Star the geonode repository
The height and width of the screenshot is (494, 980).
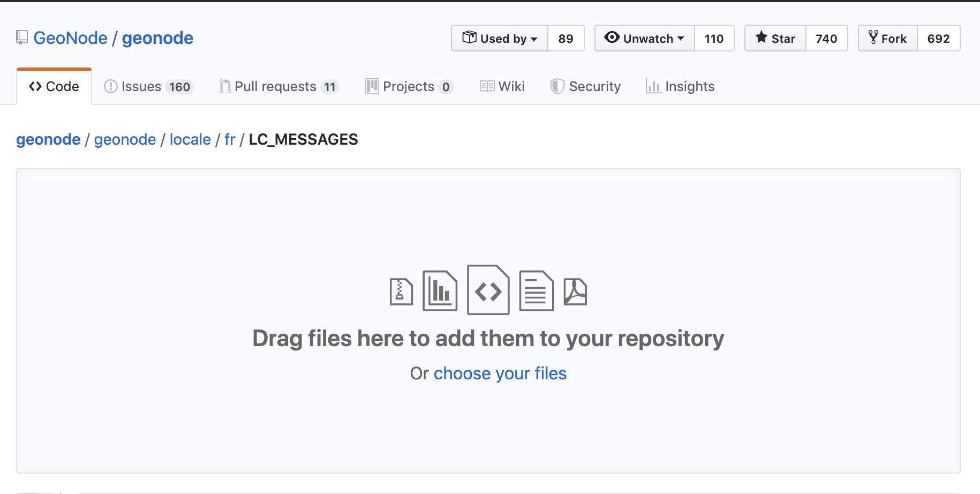(775, 39)
